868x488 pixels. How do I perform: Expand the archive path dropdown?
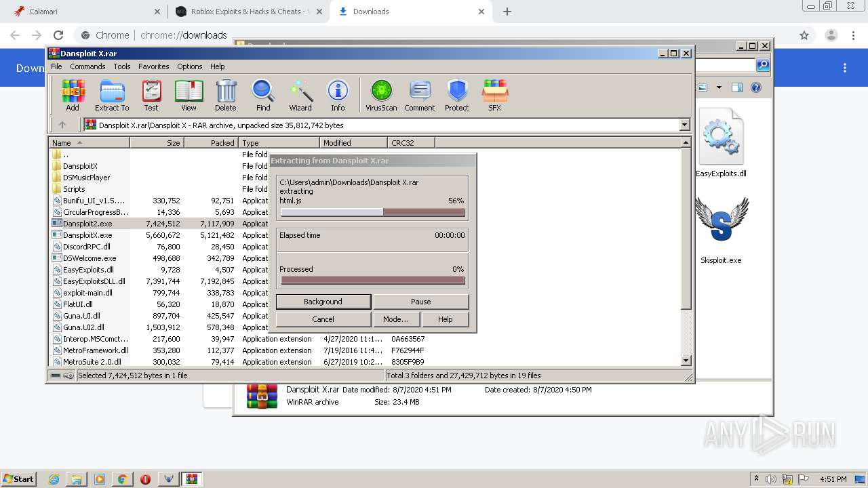click(684, 125)
